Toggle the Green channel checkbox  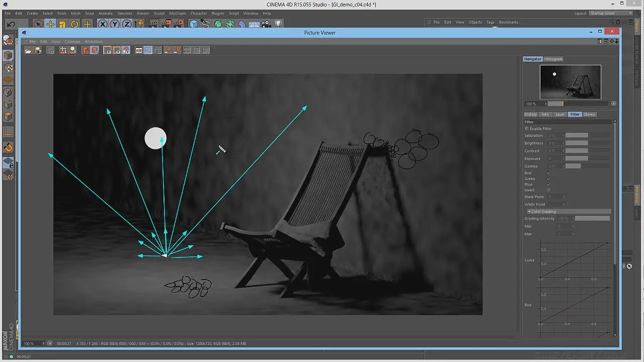[548, 178]
